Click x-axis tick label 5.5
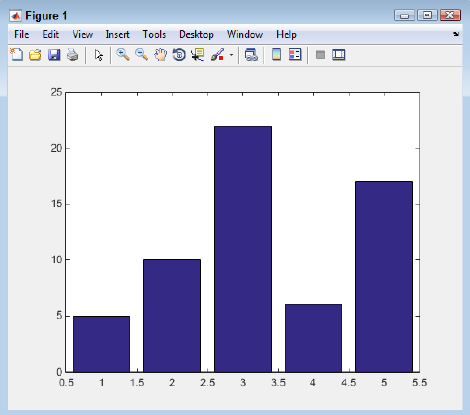 (x=420, y=383)
